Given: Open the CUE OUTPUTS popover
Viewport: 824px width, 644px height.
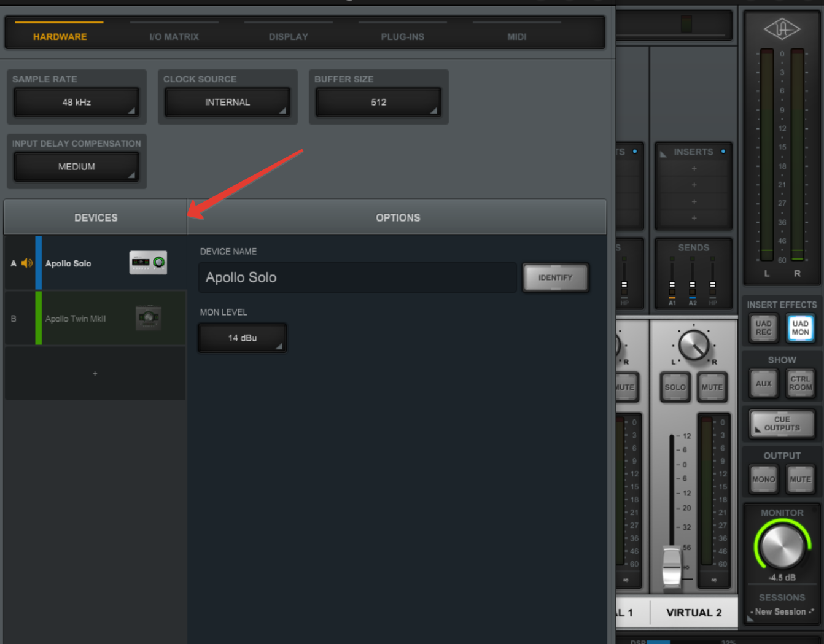Looking at the screenshot, I should (x=782, y=424).
